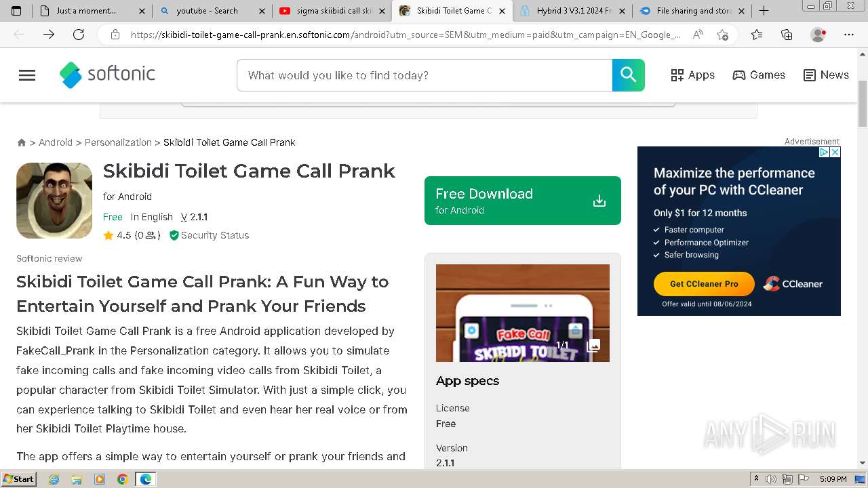Open a new browser tab

point(764,11)
